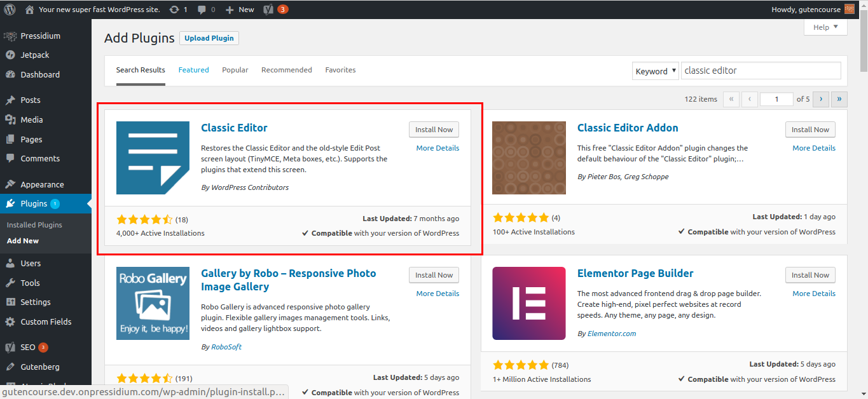The height and width of the screenshot is (399, 868).
Task: Open the Classic Editor Addon thumbnail
Action: point(529,158)
